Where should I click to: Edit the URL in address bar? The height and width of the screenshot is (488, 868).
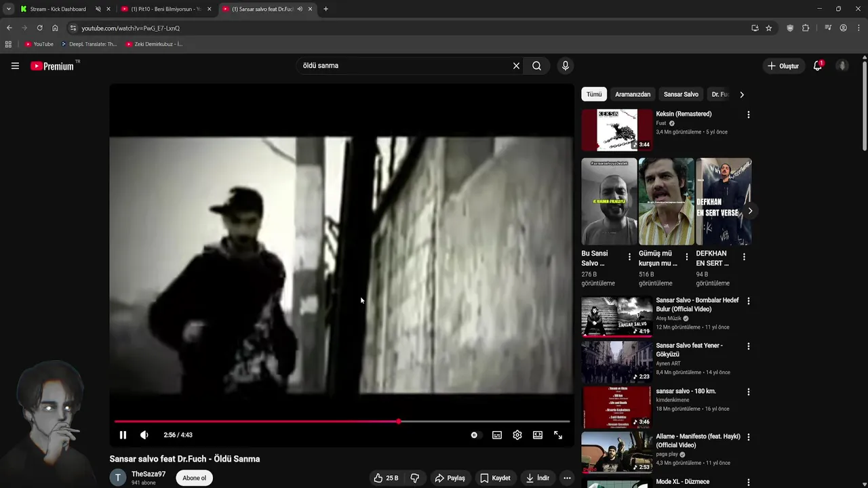coord(407,28)
